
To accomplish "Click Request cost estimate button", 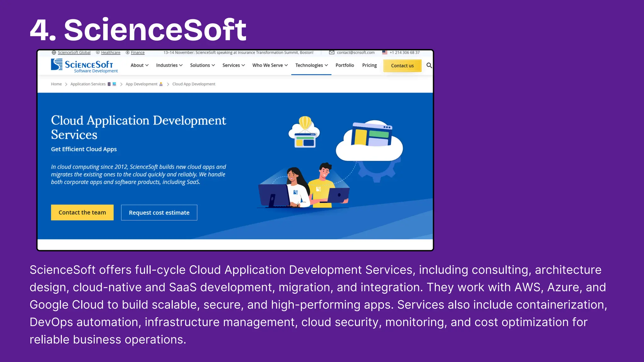I will 159,213.
